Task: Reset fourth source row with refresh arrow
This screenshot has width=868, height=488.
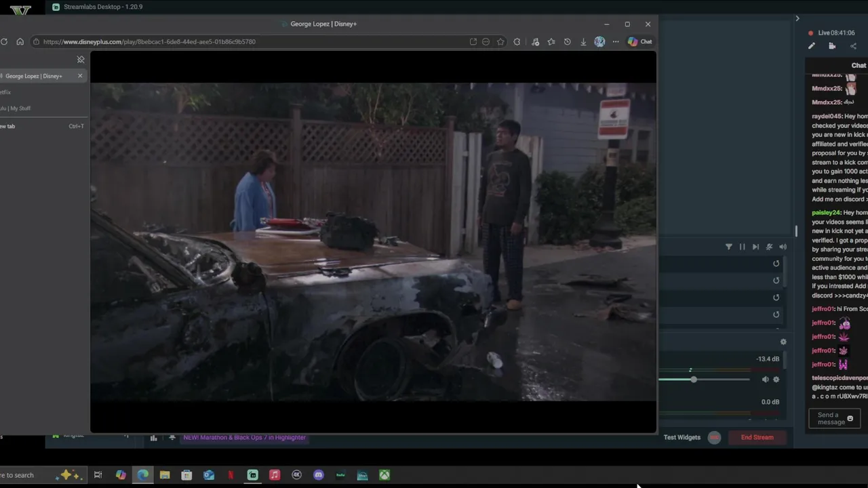Action: pos(776,314)
